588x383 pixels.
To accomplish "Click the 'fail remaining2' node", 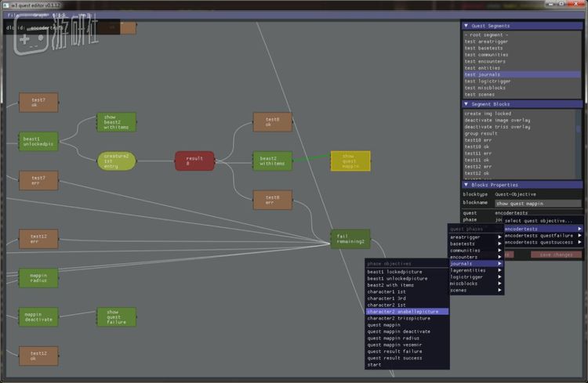I will (x=349, y=239).
